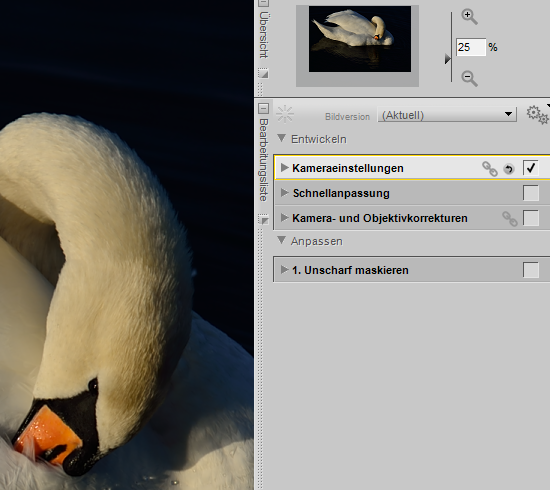The height and width of the screenshot is (490, 550).
Task: Expand the Schnellanpassung entry
Action: pyautogui.click(x=284, y=193)
